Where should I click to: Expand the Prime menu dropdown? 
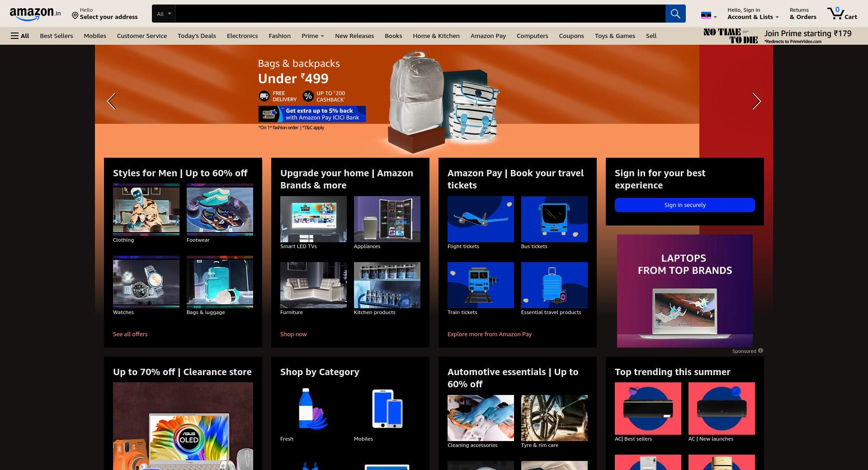(x=313, y=36)
